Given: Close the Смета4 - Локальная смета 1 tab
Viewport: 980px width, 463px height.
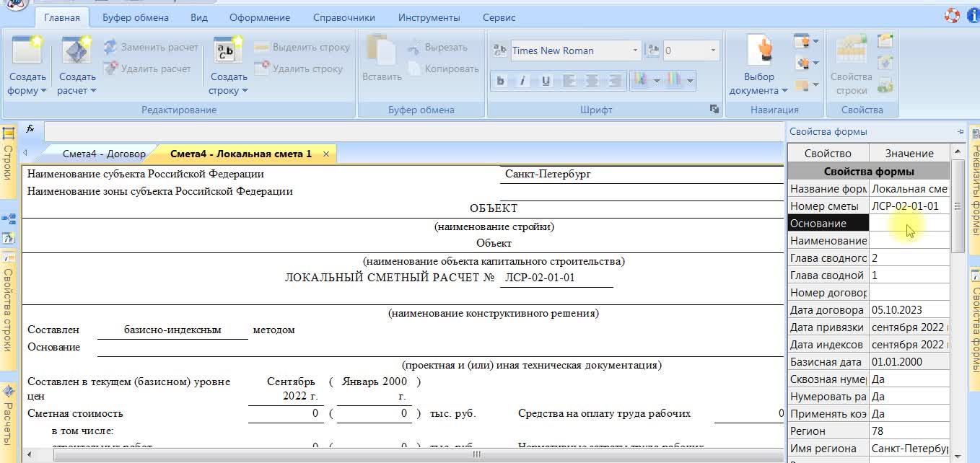Looking at the screenshot, I should tap(326, 154).
